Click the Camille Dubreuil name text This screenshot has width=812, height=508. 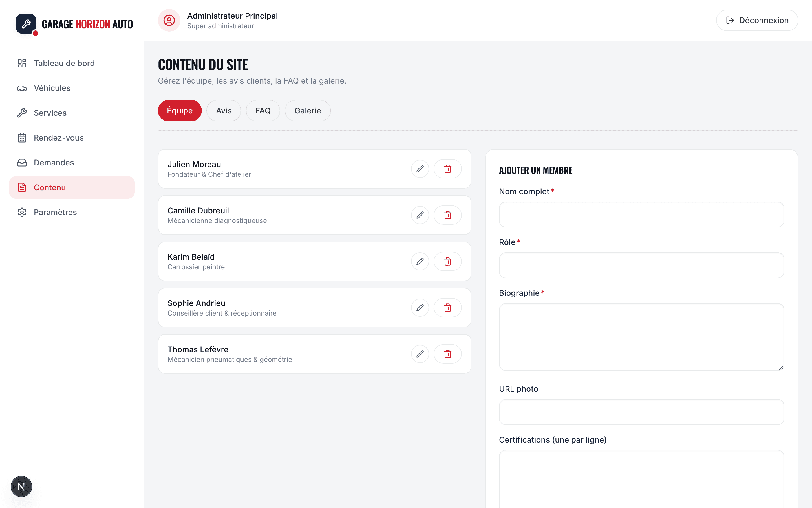point(198,211)
